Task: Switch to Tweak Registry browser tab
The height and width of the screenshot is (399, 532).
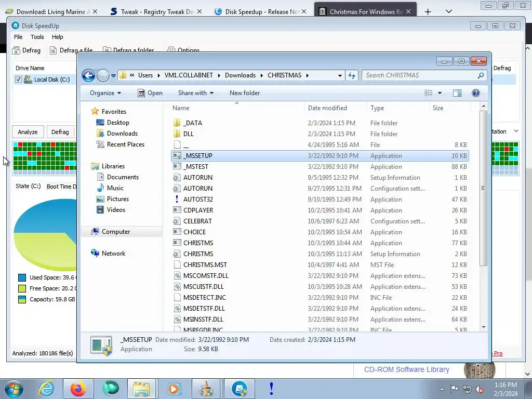Action: tap(156, 11)
